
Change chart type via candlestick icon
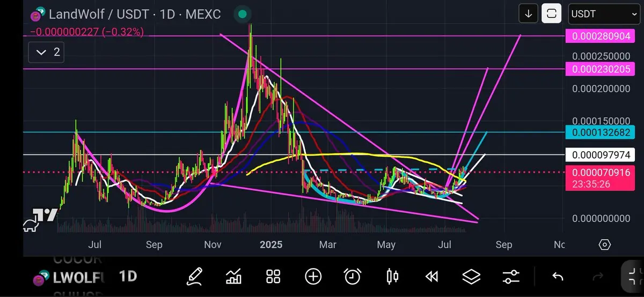tap(392, 277)
